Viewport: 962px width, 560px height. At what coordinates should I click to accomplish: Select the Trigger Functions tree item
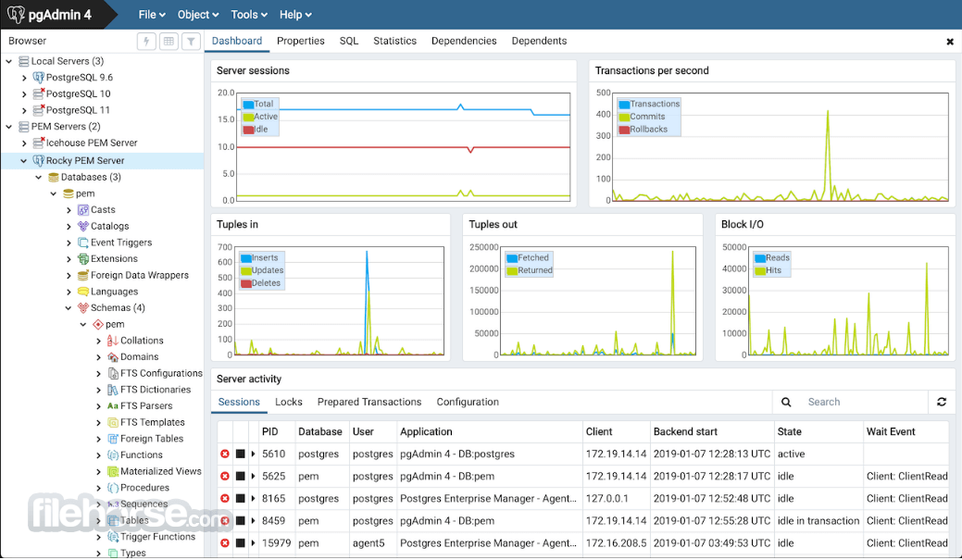coord(157,537)
